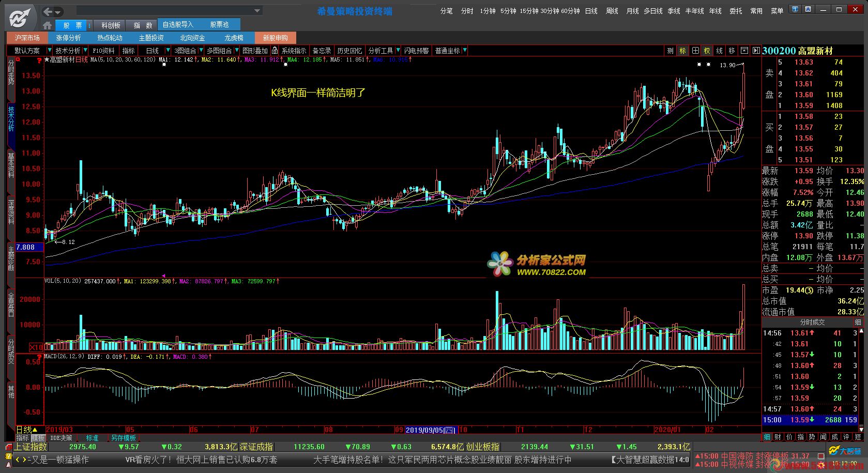Toggle the 权 adjustment button

[x=707, y=50]
